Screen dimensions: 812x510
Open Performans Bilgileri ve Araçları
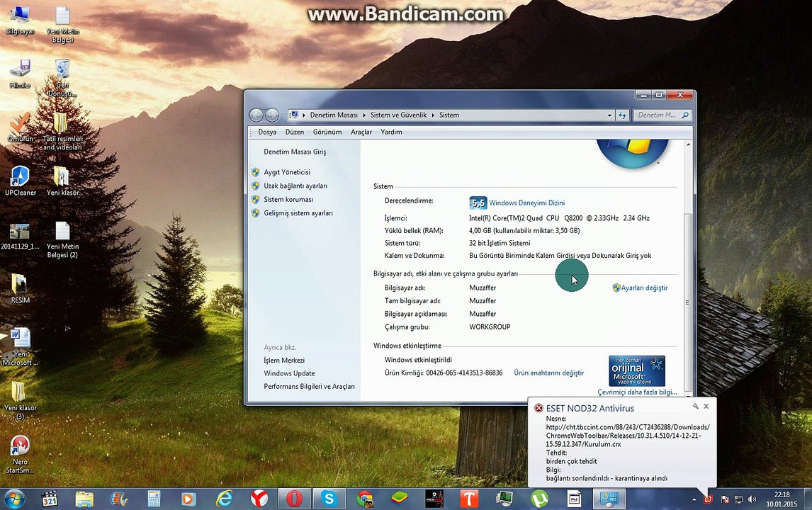tap(309, 386)
